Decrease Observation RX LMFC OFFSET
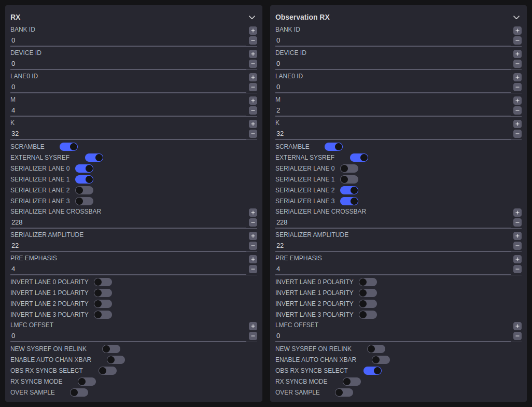The width and height of the screenshot is (532, 407). [517, 336]
